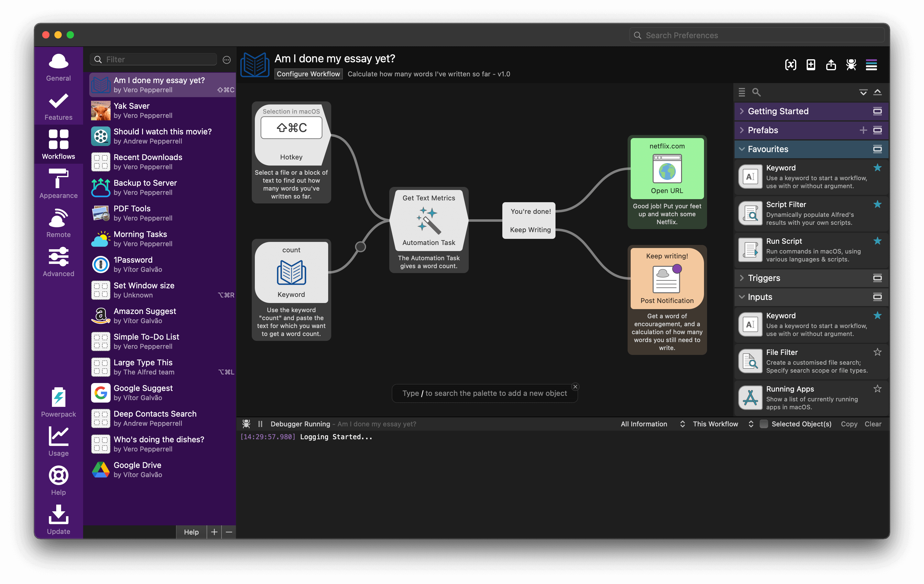Screen dimensions: 924x584
Task: Click the Debugger pause button
Action: click(x=262, y=423)
